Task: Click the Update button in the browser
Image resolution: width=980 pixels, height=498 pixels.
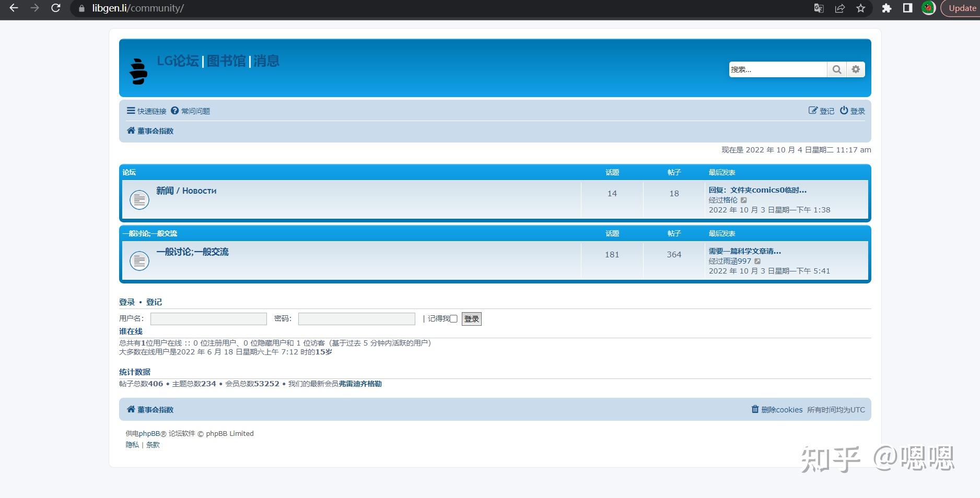Action: pos(961,8)
